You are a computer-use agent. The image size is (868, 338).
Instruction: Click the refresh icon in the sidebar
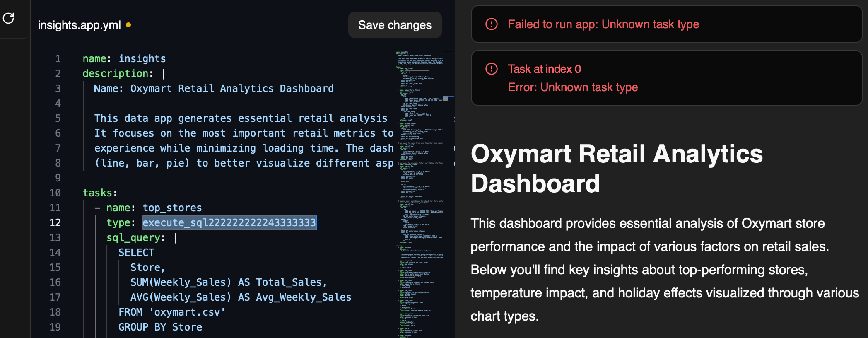[x=8, y=18]
